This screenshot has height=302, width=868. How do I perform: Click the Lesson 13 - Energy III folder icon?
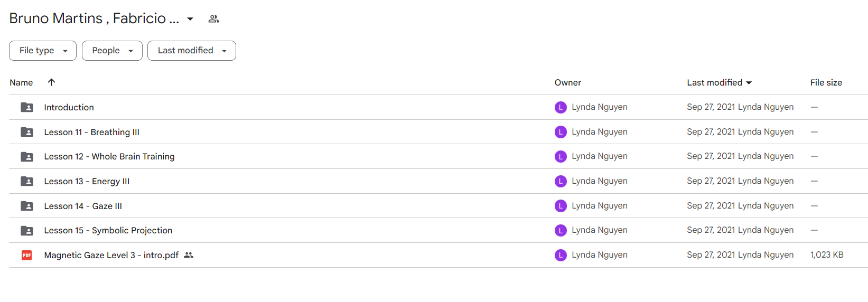click(x=27, y=182)
